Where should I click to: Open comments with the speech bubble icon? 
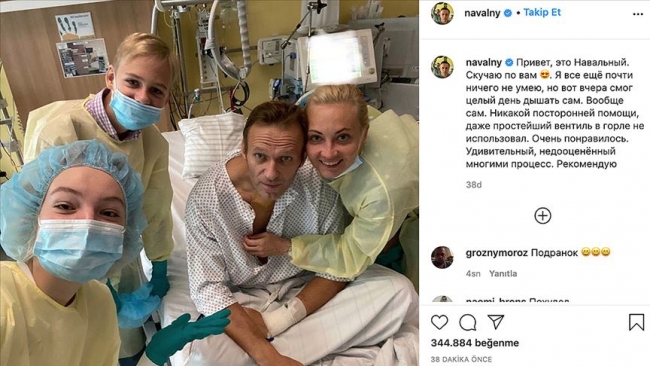pos(468,322)
